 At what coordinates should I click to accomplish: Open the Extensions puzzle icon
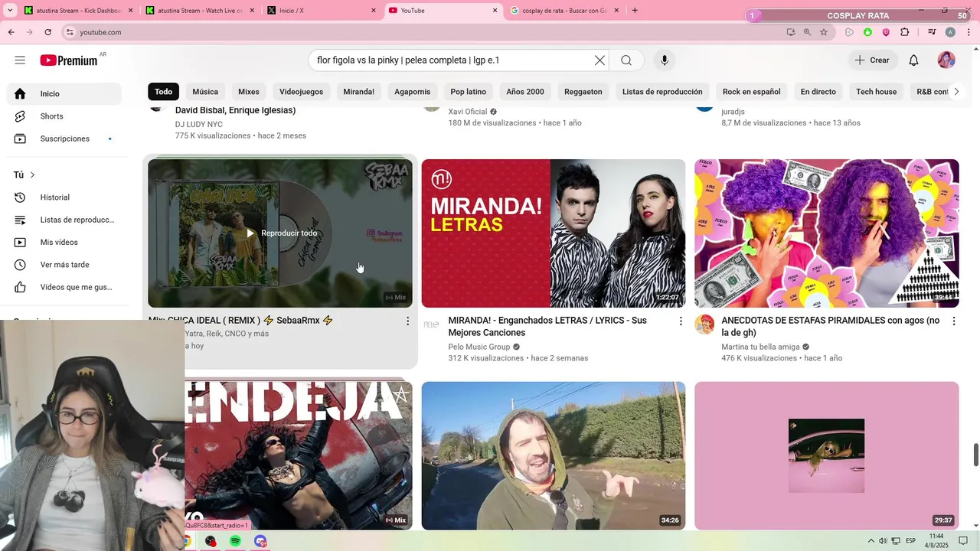pyautogui.click(x=905, y=32)
